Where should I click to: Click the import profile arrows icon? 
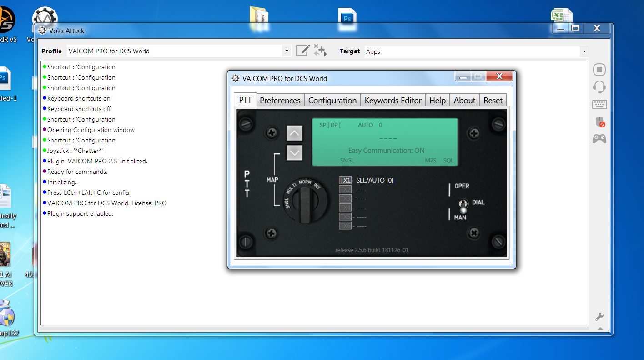point(320,51)
